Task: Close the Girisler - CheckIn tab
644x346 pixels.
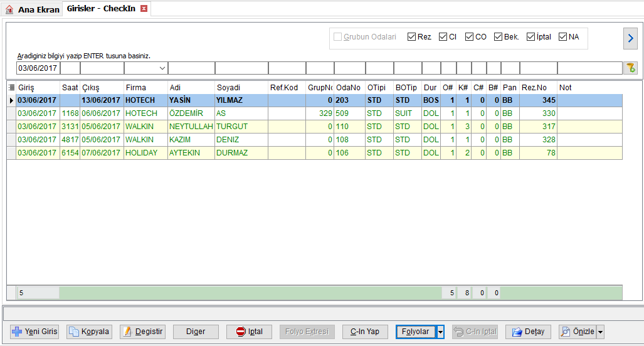Action: [144, 8]
